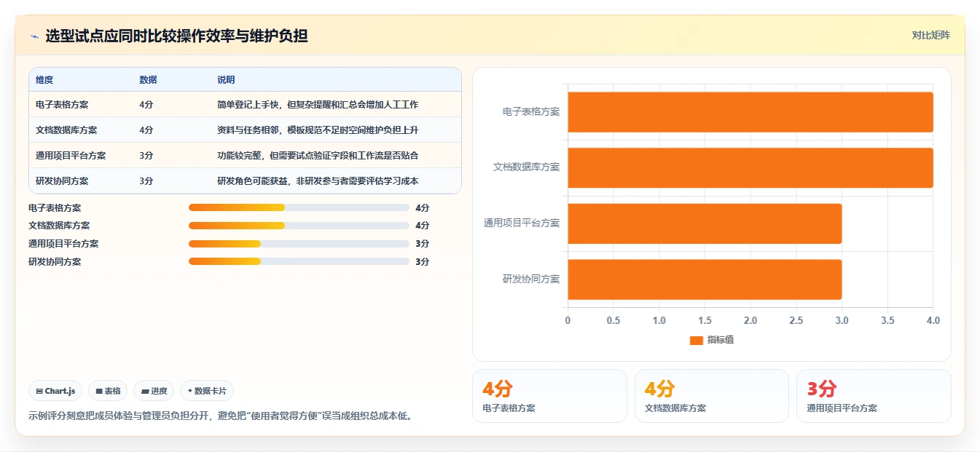Click description 功能较完整，但需要试点验证字段和工作流是否贴合

318,156
